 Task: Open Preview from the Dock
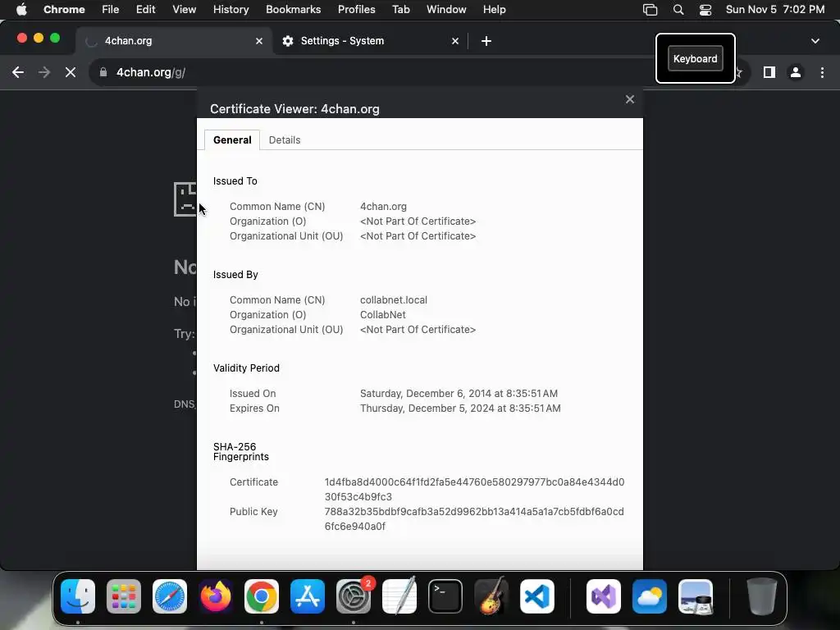coord(696,596)
